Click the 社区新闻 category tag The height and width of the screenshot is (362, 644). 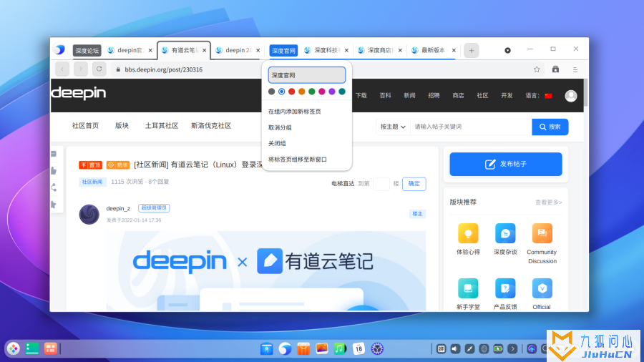point(92,182)
